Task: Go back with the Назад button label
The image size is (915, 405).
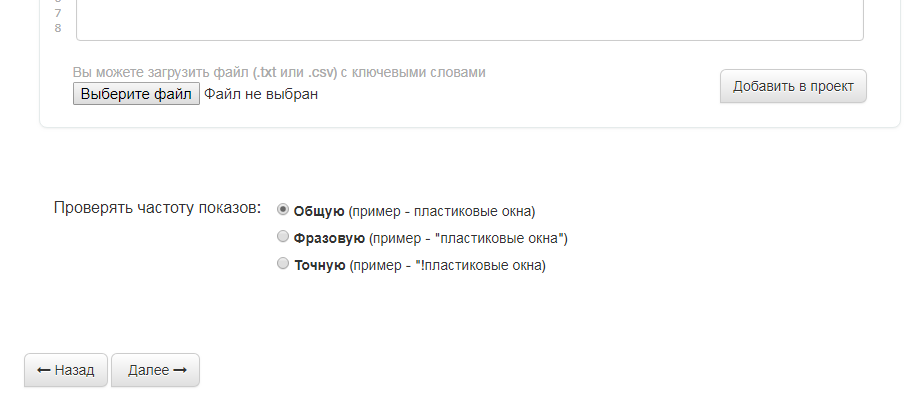Action: point(74,370)
